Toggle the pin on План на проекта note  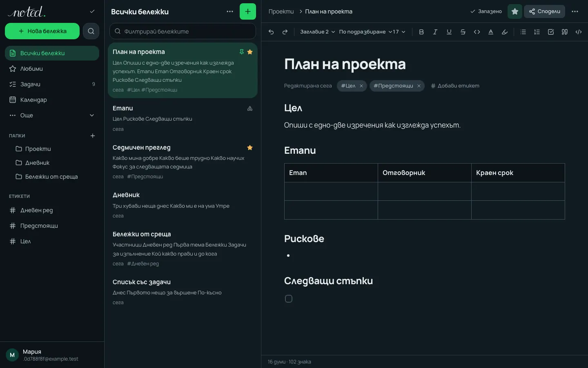tap(242, 52)
